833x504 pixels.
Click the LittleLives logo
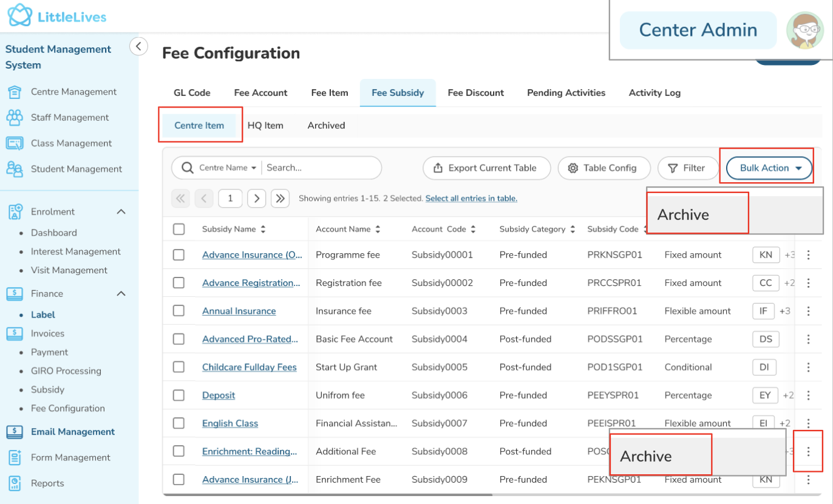[x=57, y=16]
